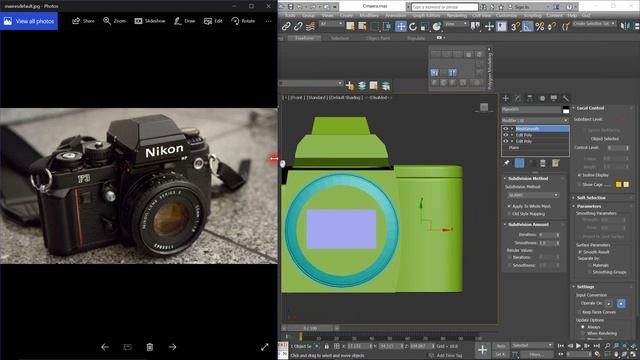Open the Create tab plus icon in command panel
Screen dimensions: 640x360
coord(506,98)
